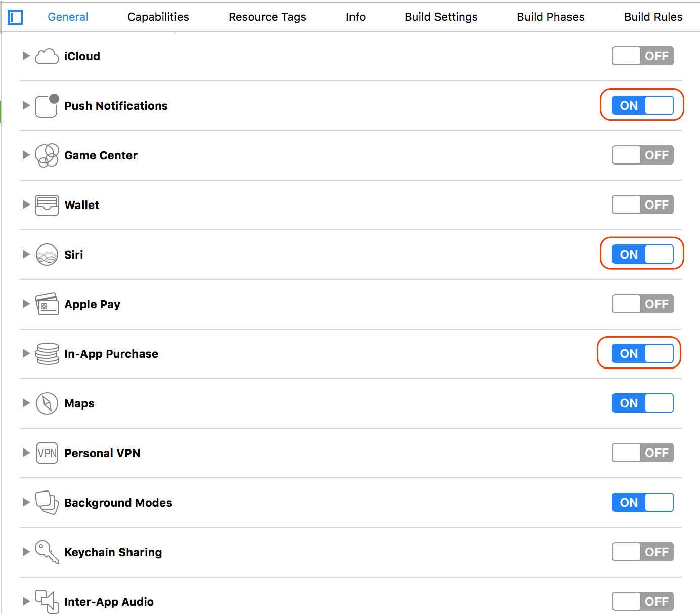Expand the Wallet section arrow

26,204
